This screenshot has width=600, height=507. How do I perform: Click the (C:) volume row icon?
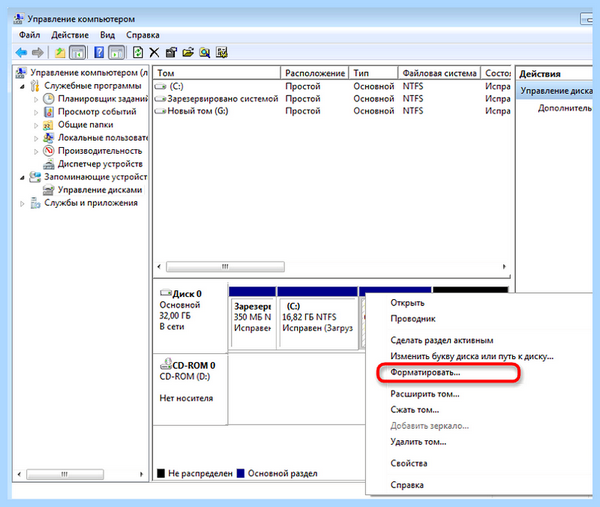160,86
